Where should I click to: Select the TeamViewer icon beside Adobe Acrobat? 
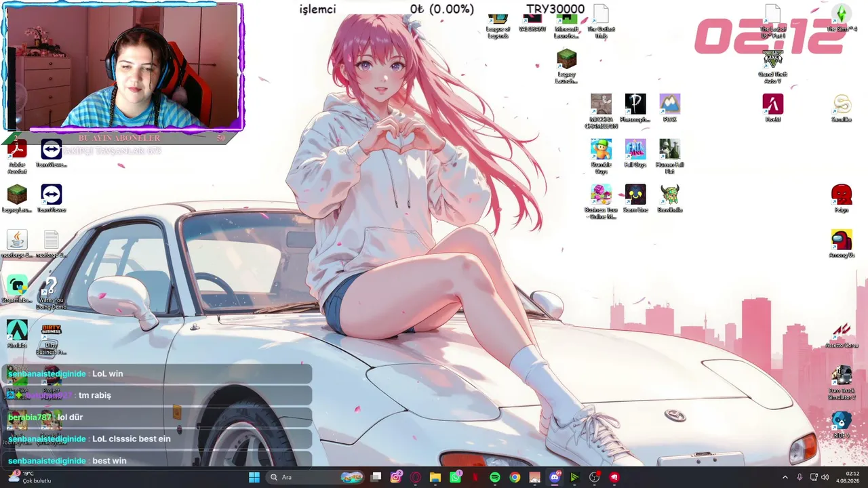(52, 153)
